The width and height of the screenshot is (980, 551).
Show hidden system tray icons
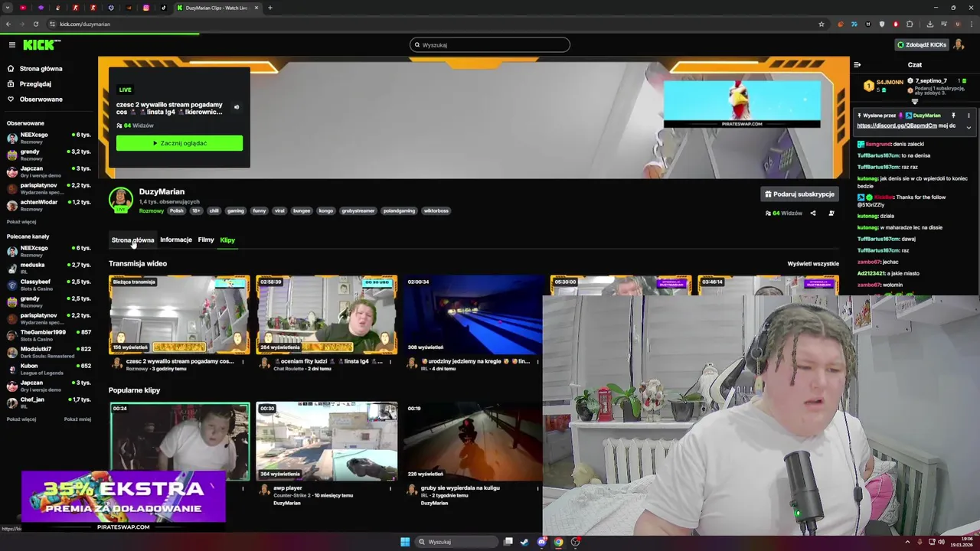(x=907, y=542)
